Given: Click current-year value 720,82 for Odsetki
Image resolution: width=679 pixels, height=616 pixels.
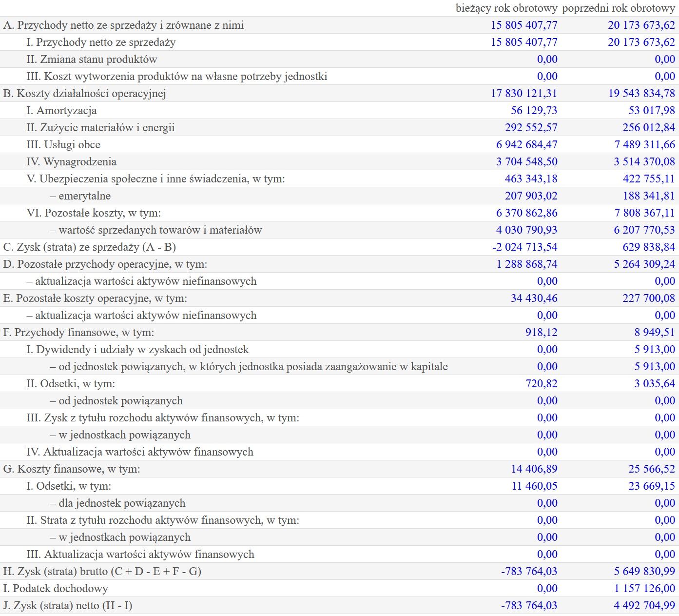Looking at the screenshot, I should [542, 384].
